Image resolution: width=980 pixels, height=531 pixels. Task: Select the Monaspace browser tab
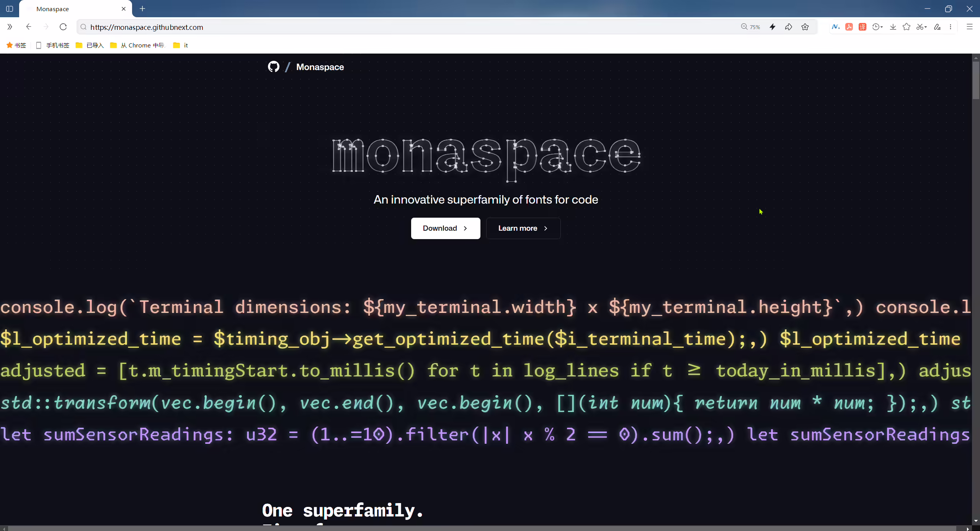(75, 9)
